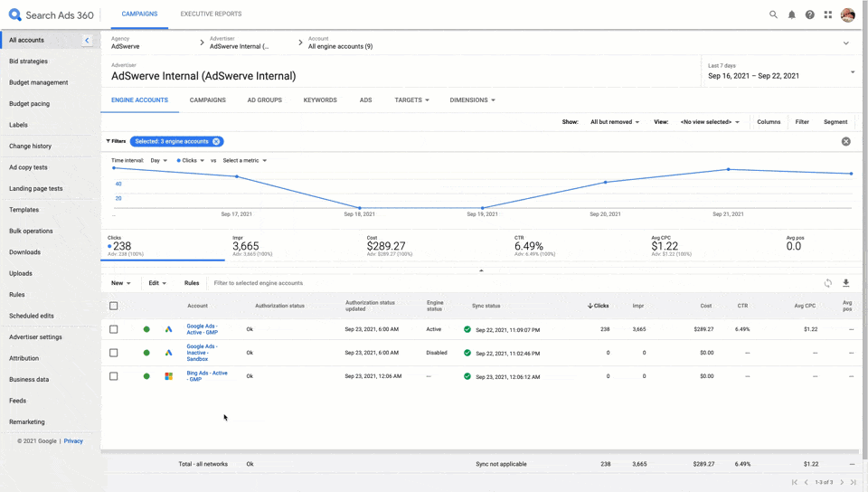Open Change history in the sidebar
The height and width of the screenshot is (492, 868).
[x=31, y=147]
